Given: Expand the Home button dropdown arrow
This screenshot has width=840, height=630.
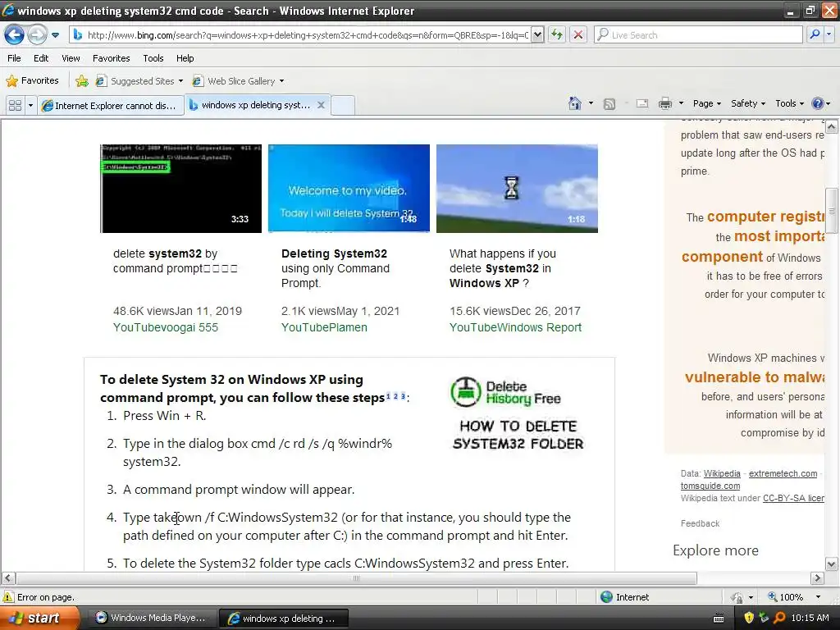Looking at the screenshot, I should (x=591, y=103).
